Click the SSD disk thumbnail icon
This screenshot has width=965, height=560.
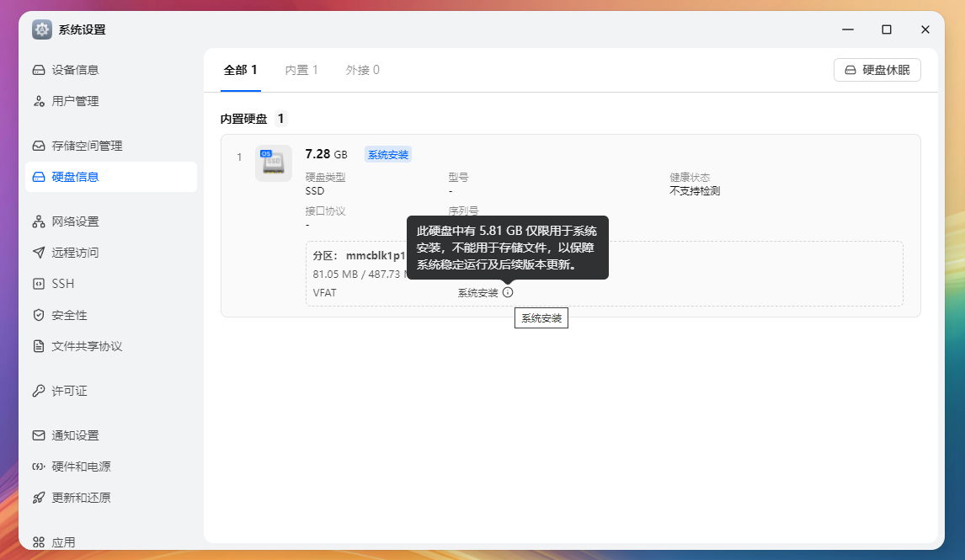tap(273, 163)
